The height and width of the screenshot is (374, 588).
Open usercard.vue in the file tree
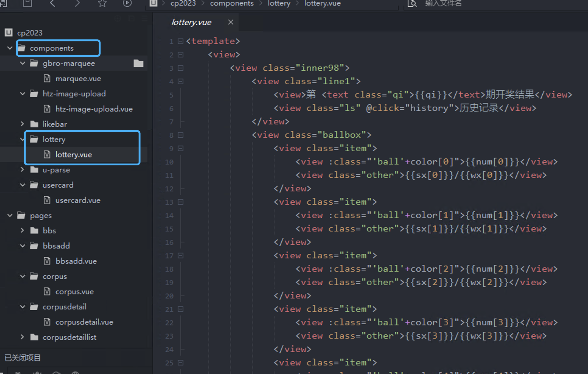click(x=78, y=200)
